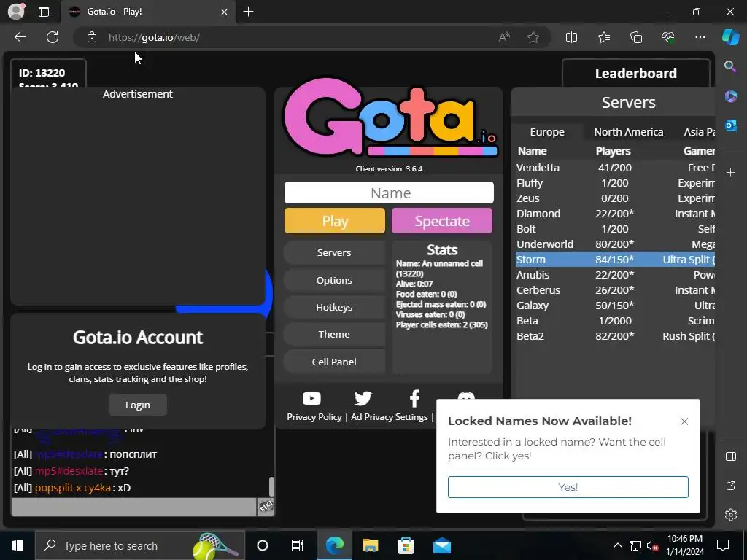
Task: Select the Bolt server row
Action: click(x=615, y=228)
